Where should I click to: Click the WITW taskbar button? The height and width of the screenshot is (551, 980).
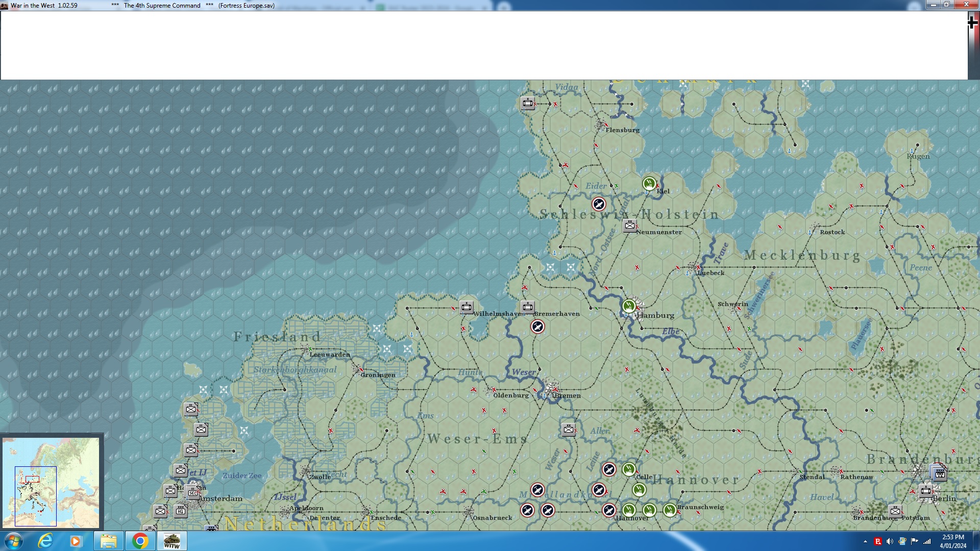pyautogui.click(x=171, y=541)
